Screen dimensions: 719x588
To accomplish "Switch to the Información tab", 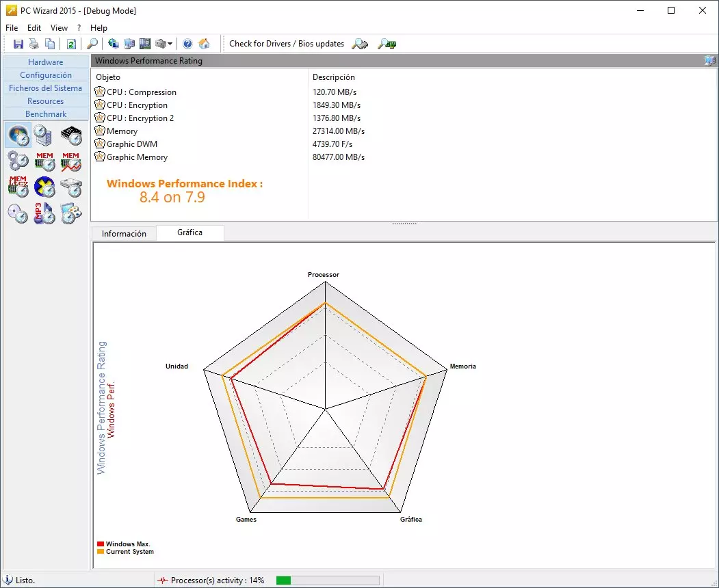I will pos(124,234).
